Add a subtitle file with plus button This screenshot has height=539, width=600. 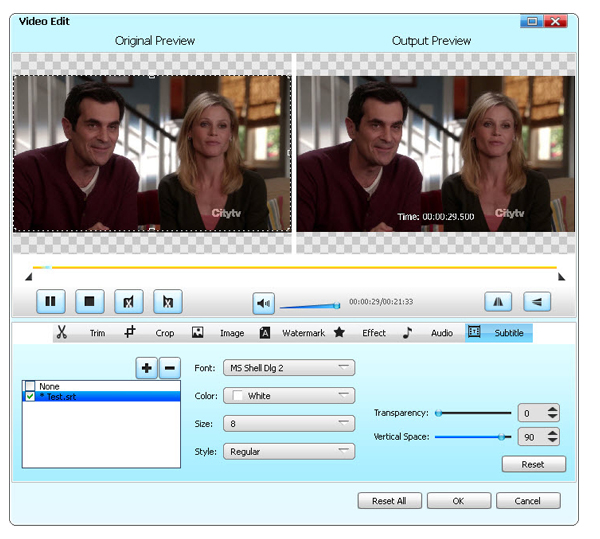147,368
